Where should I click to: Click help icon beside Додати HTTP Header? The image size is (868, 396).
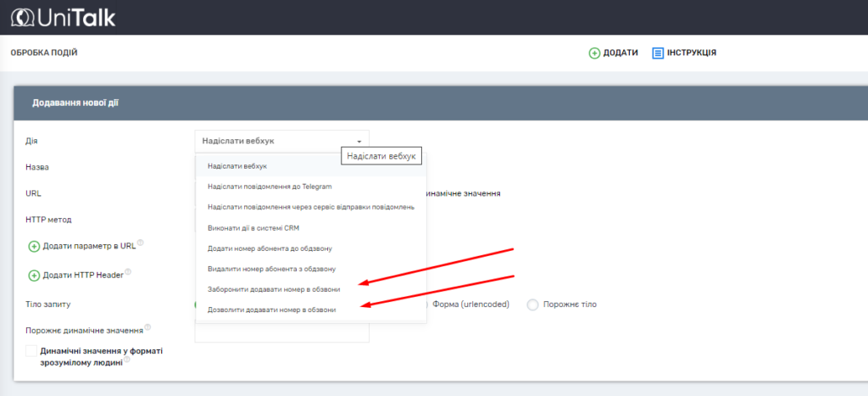coord(129,272)
